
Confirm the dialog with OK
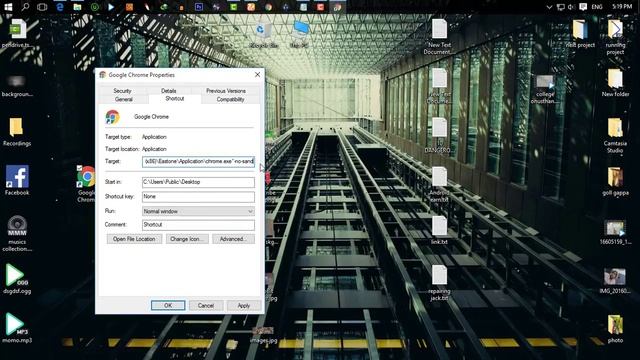click(168, 305)
